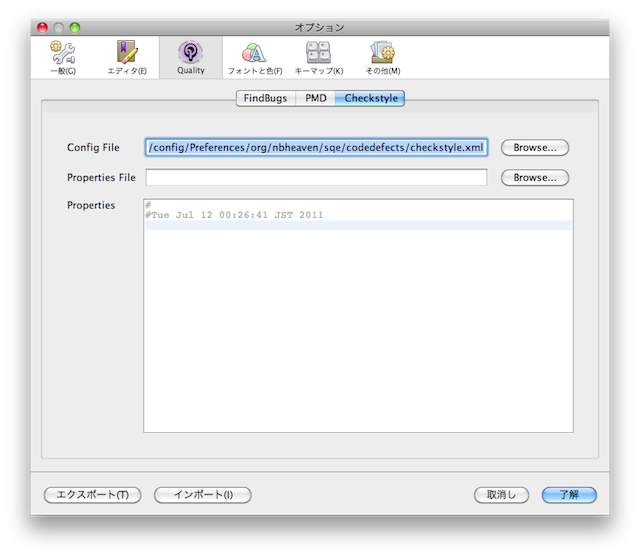Confirm with the 了解 button

tap(569, 495)
